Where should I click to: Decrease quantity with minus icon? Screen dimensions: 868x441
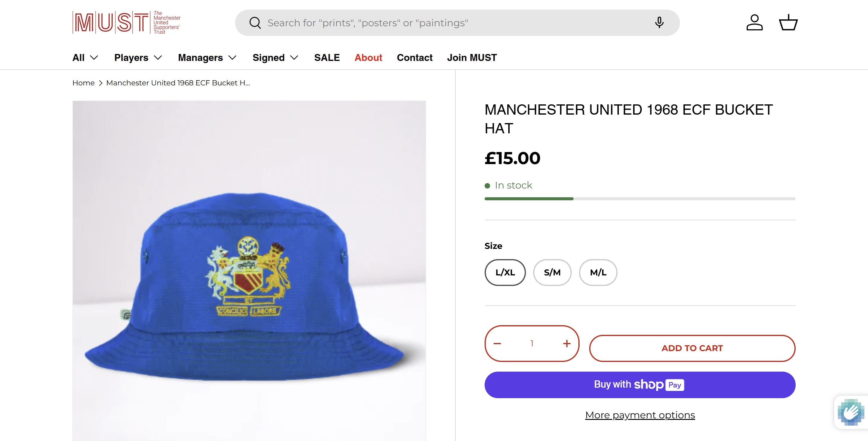(x=497, y=344)
